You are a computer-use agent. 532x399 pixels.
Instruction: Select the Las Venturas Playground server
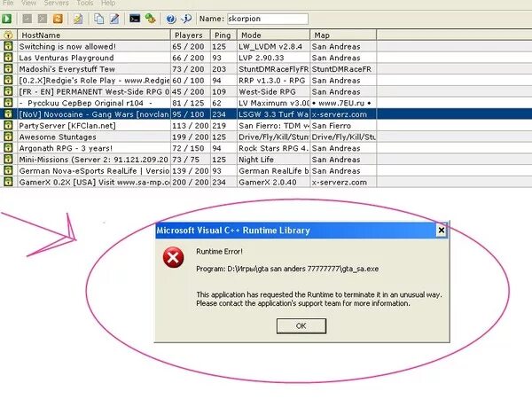click(266, 58)
